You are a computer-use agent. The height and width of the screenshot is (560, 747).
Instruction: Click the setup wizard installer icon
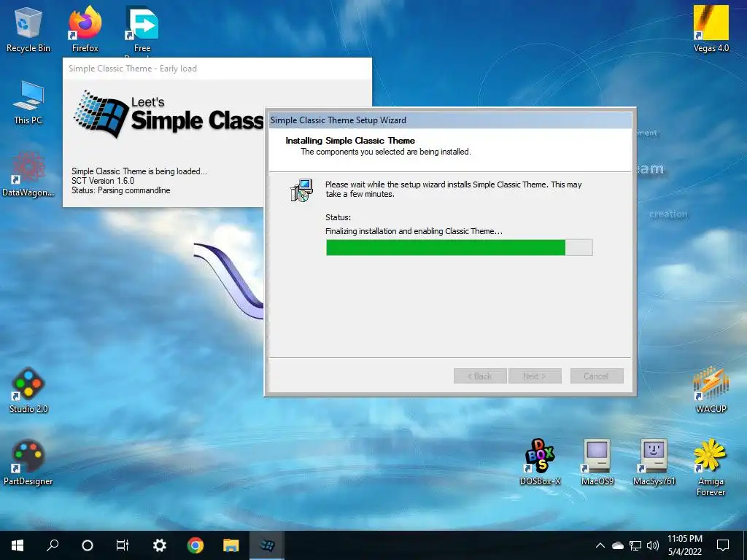click(301, 190)
